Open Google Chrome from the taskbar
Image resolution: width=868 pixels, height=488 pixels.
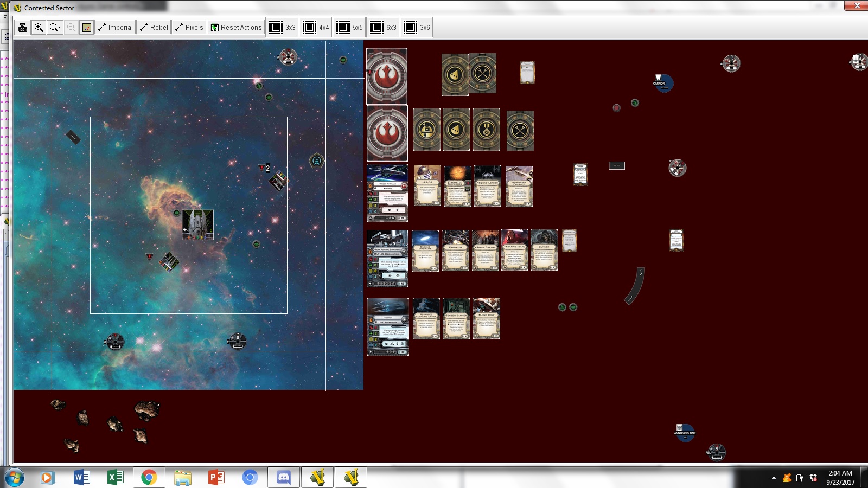149,477
